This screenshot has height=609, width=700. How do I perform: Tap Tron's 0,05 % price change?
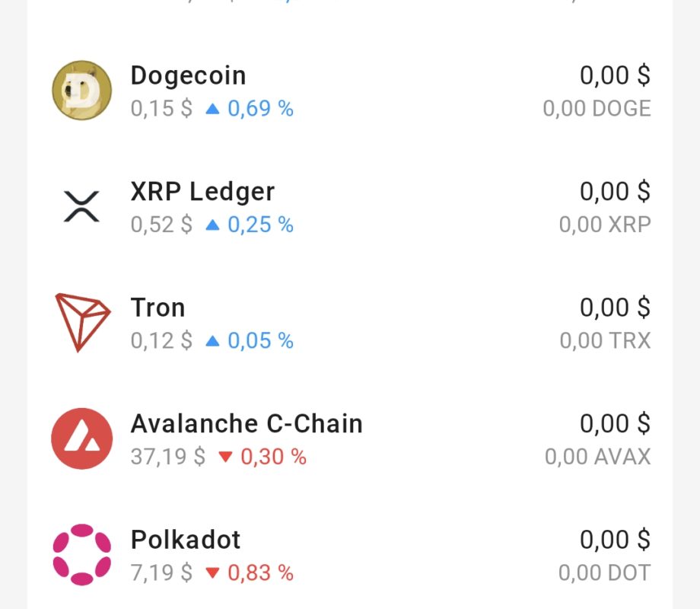(261, 340)
